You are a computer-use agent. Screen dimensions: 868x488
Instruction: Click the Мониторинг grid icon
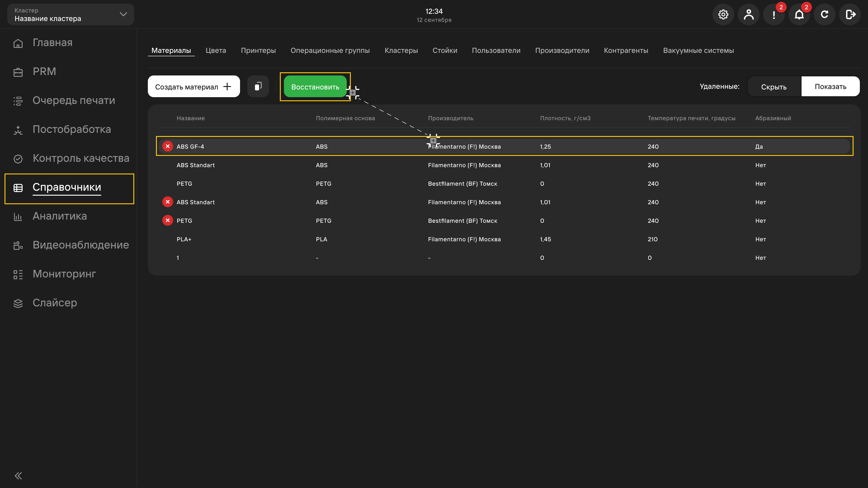pyautogui.click(x=18, y=274)
